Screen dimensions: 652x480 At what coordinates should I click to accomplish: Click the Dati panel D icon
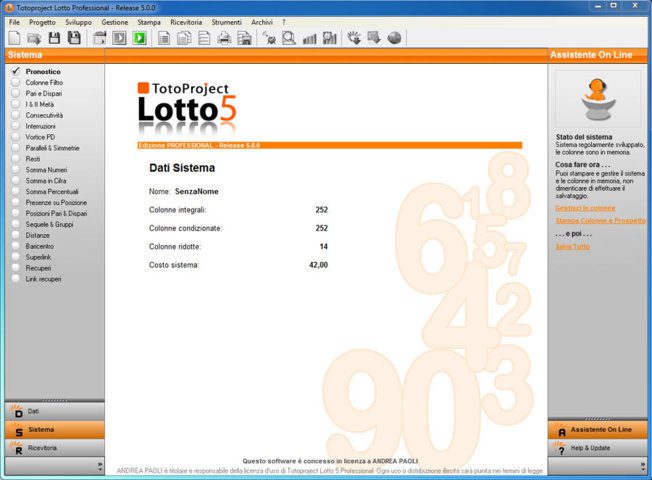click(x=17, y=411)
